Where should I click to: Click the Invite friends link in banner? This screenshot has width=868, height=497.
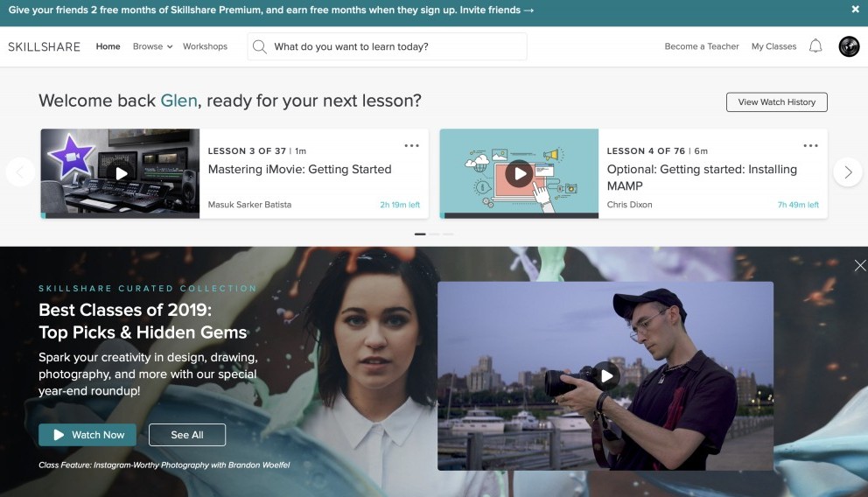pos(496,10)
